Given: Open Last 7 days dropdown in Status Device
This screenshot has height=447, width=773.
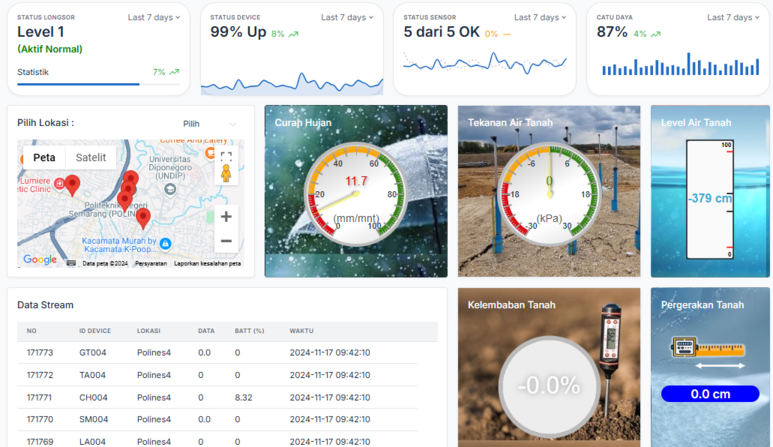Looking at the screenshot, I should tap(346, 17).
